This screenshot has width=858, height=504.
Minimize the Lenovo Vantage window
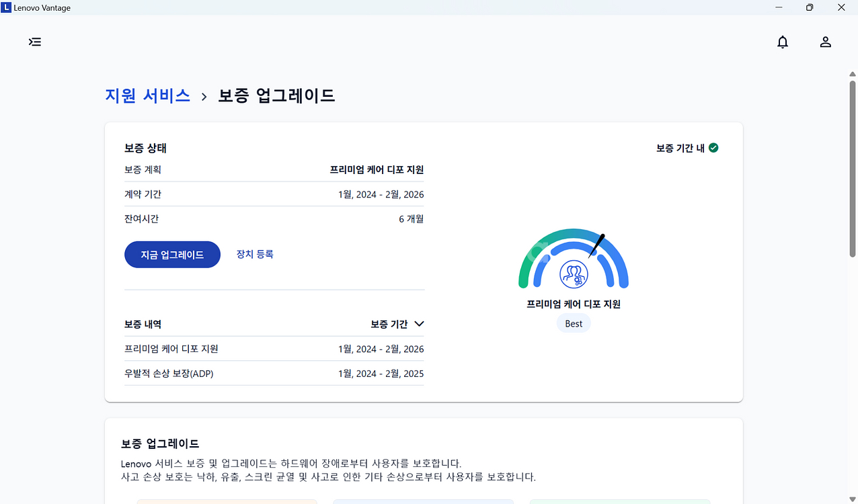point(779,7)
